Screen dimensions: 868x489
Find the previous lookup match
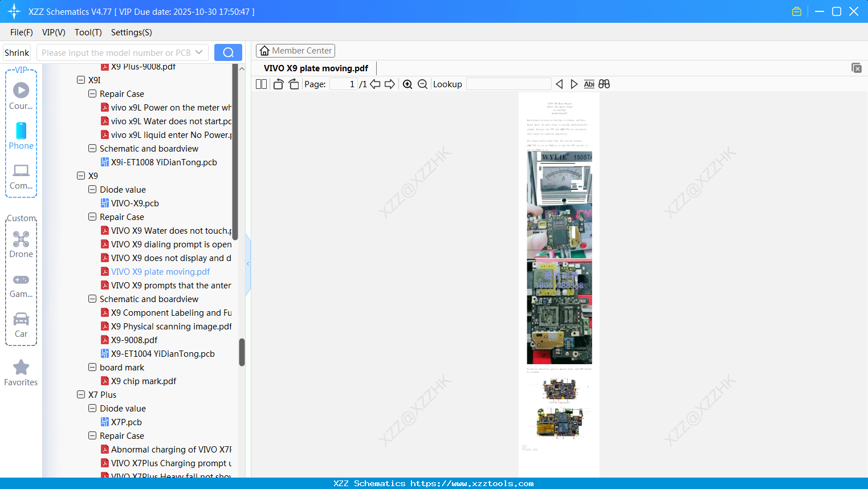coord(559,84)
